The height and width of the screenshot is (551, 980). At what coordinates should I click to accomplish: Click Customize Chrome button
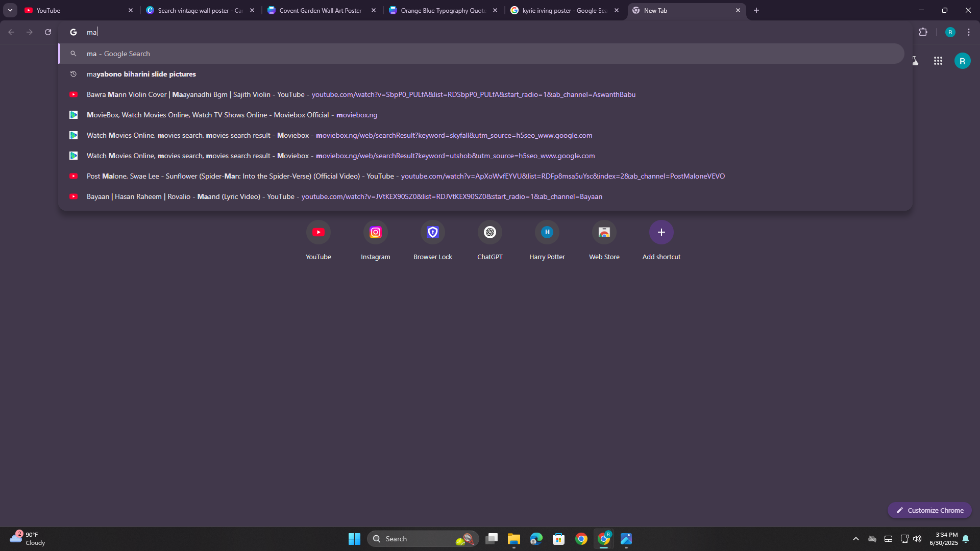tap(929, 510)
